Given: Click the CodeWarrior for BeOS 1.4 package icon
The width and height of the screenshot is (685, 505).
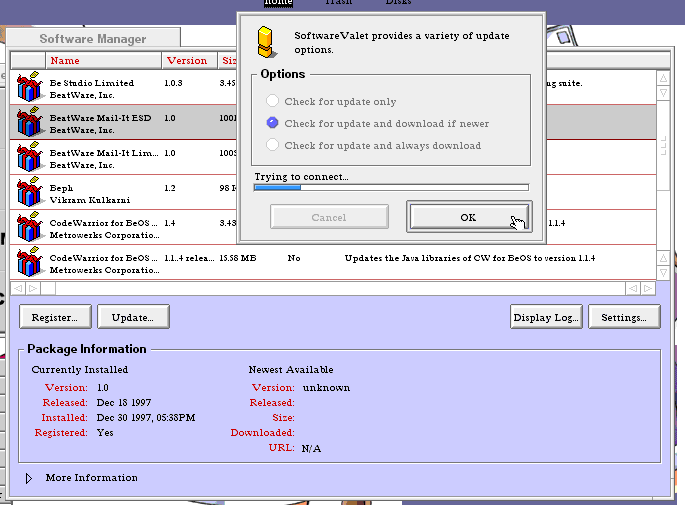Looking at the screenshot, I should point(28,228).
